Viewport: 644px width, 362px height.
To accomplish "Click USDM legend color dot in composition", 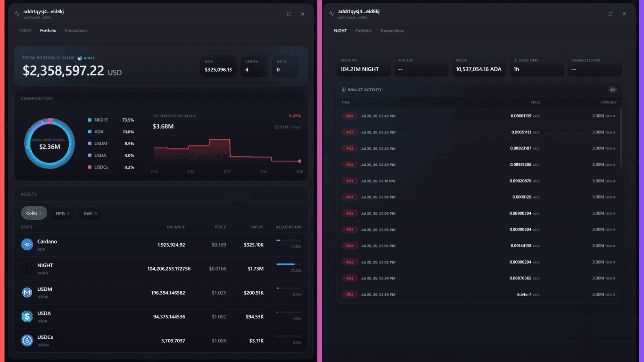I will [x=90, y=144].
